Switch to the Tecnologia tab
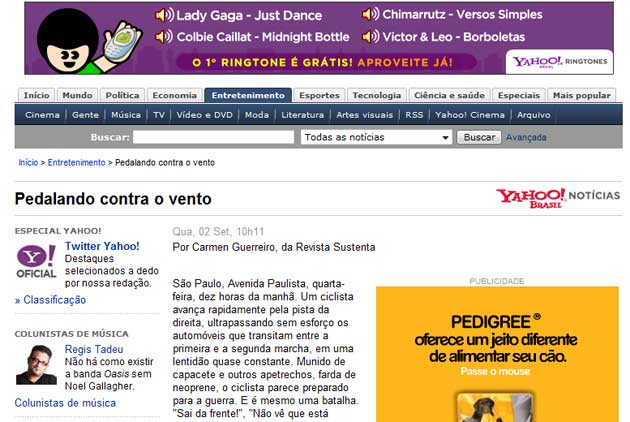630x422 pixels. (376, 95)
